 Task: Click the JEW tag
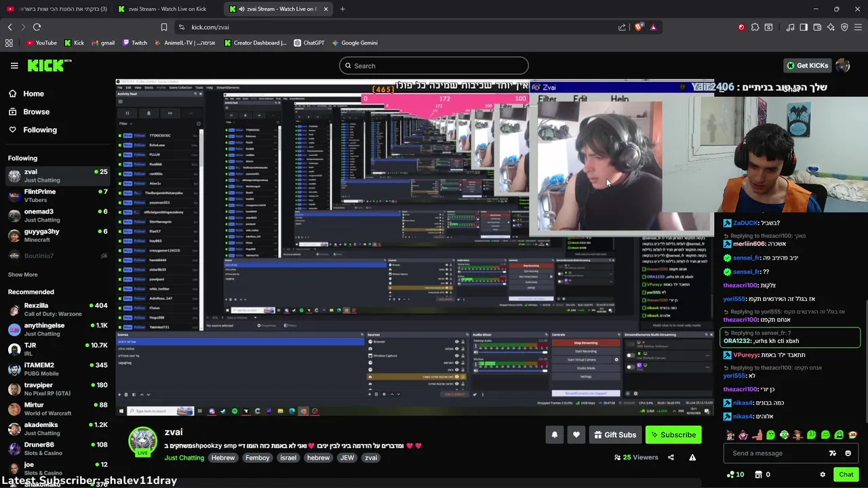[x=347, y=457]
